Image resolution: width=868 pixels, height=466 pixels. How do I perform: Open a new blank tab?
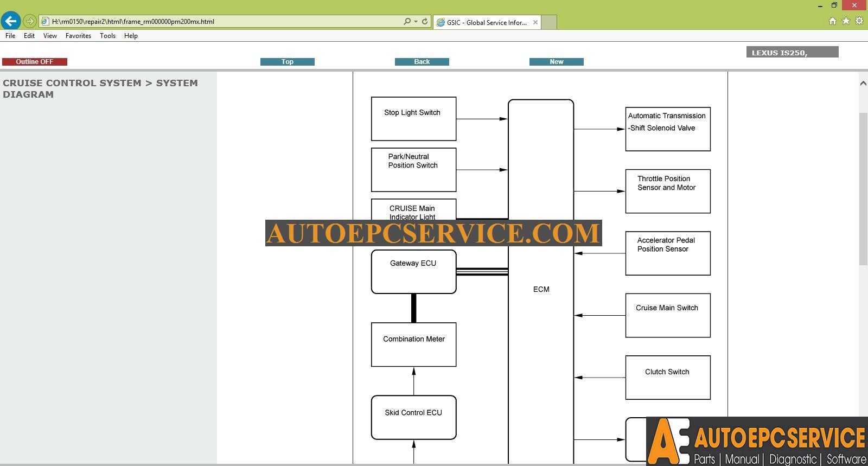point(550,22)
